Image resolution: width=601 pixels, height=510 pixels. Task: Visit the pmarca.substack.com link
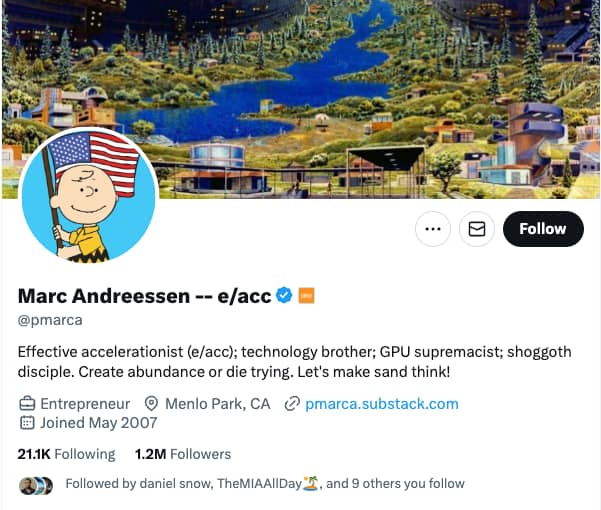tap(382, 404)
